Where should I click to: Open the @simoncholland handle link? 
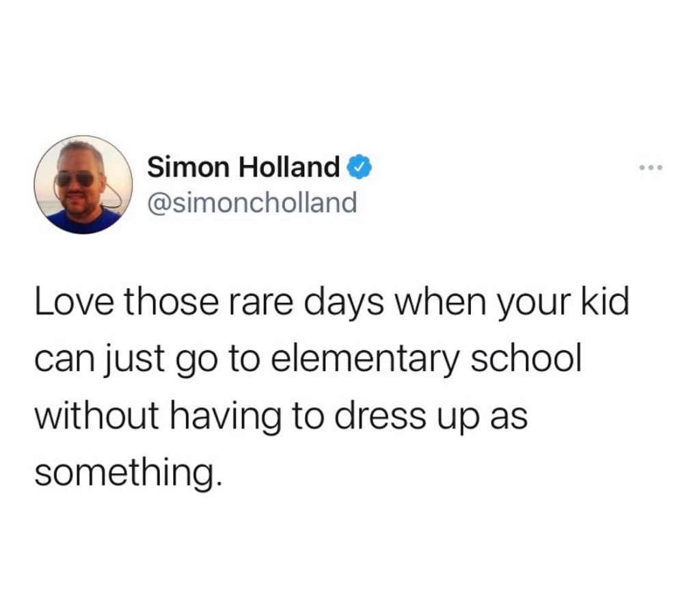coord(252,202)
